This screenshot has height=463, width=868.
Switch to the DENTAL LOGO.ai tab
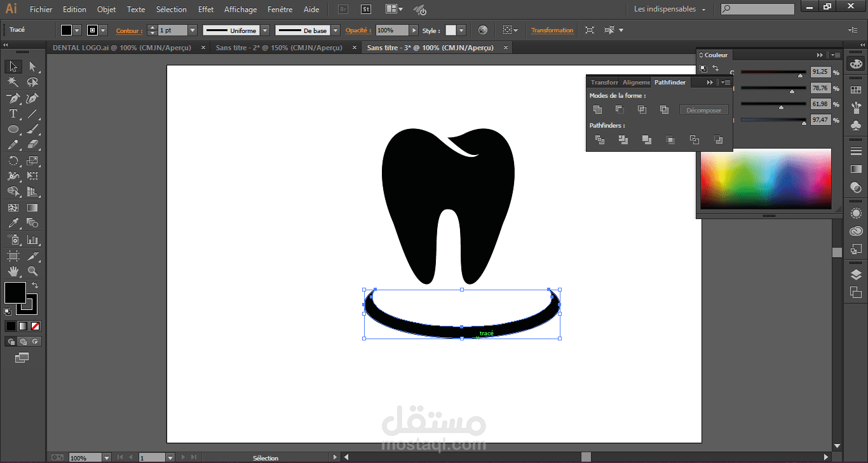click(125, 48)
